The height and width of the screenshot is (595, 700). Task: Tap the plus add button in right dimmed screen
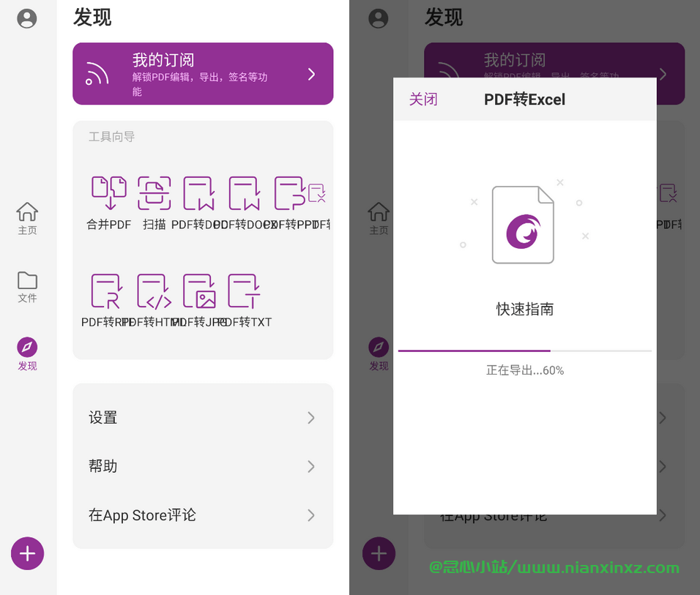[x=379, y=553]
